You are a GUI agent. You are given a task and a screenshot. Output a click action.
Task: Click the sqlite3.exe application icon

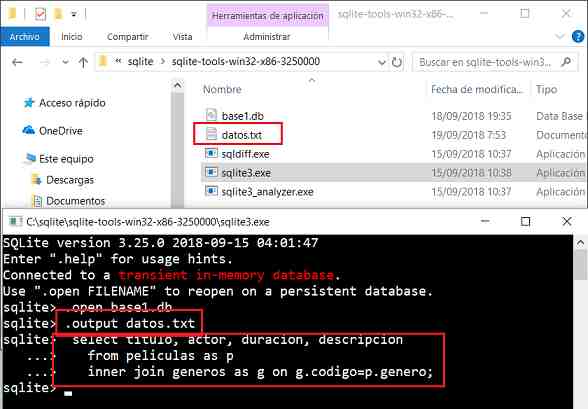point(211,172)
